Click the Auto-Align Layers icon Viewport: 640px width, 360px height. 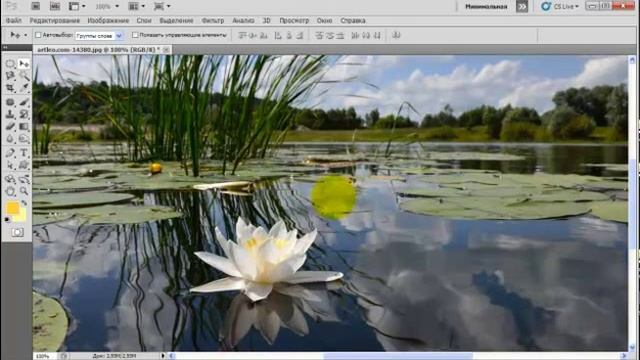click(x=396, y=36)
